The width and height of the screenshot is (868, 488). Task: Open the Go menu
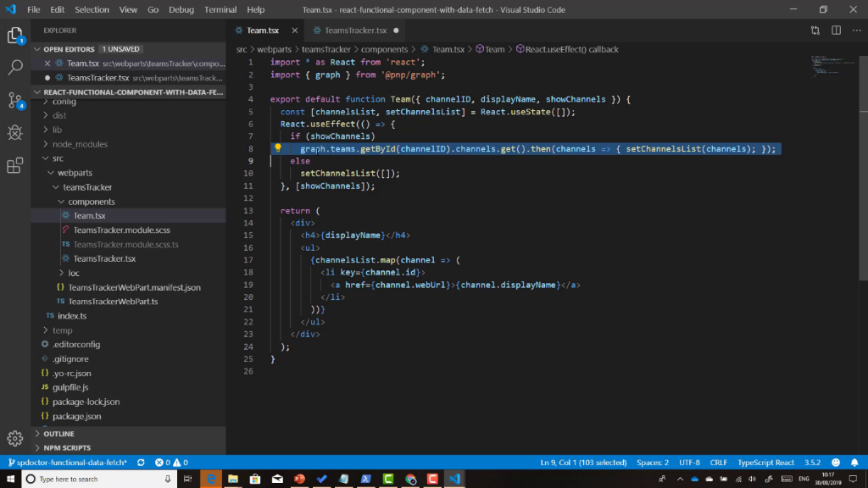(x=153, y=9)
